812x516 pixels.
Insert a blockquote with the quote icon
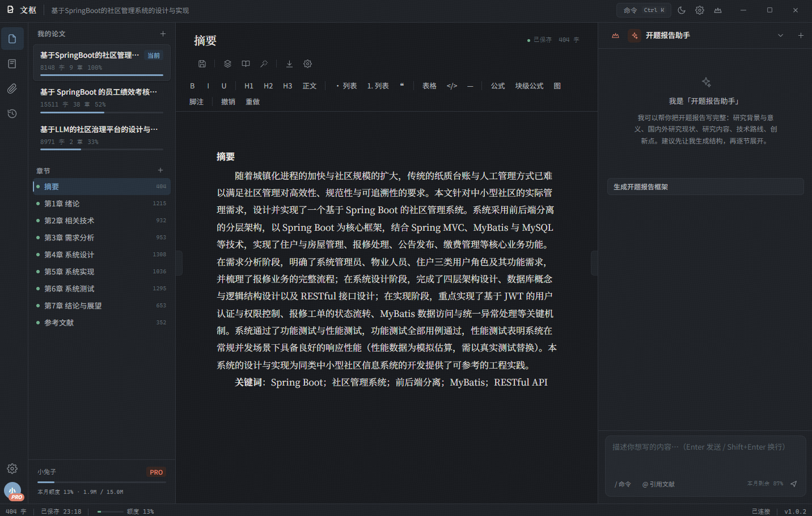402,86
